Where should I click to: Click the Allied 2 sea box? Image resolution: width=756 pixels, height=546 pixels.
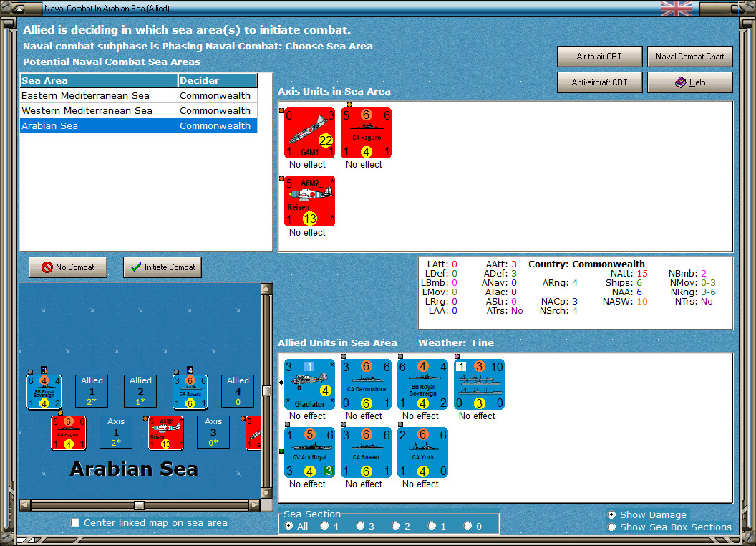(x=140, y=391)
